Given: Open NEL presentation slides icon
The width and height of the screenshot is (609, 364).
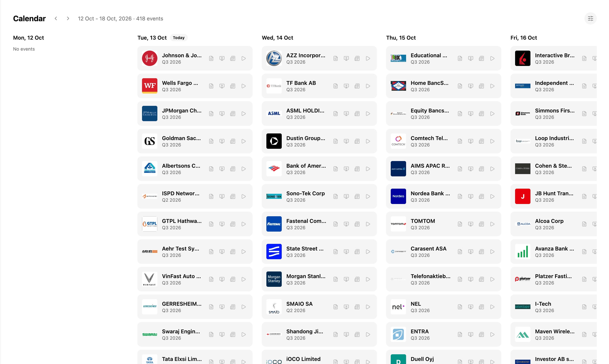Looking at the screenshot, I should (471, 307).
